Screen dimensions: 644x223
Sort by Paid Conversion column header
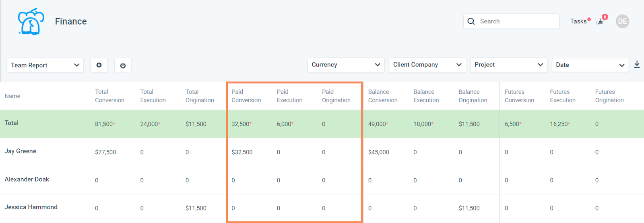246,96
